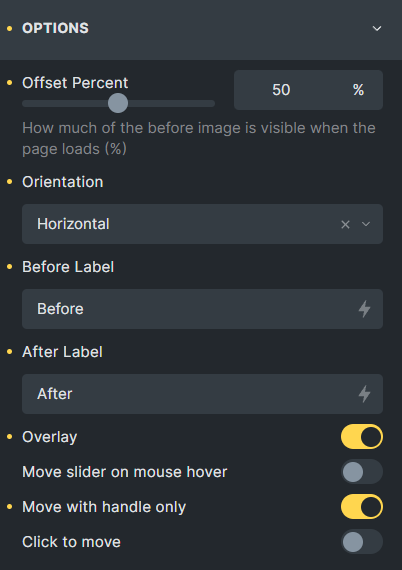Open dynamic data for After Label
402x570 pixels.
coord(364,394)
